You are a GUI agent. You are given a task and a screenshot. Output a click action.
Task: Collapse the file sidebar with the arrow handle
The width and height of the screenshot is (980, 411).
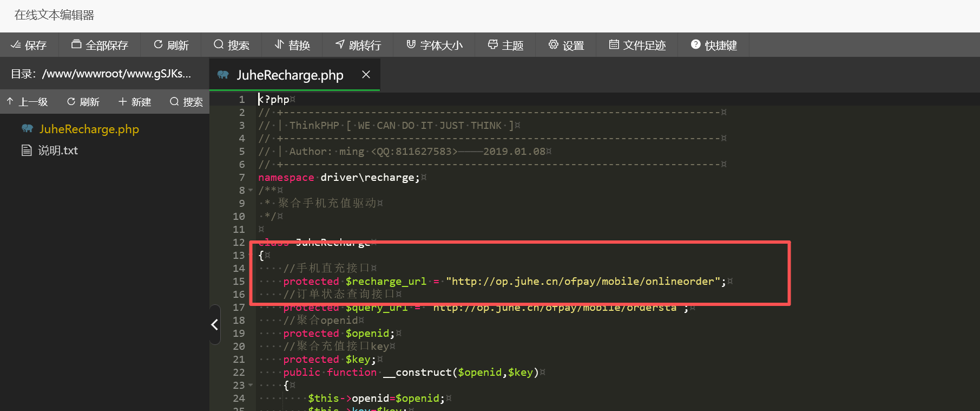pyautogui.click(x=215, y=324)
